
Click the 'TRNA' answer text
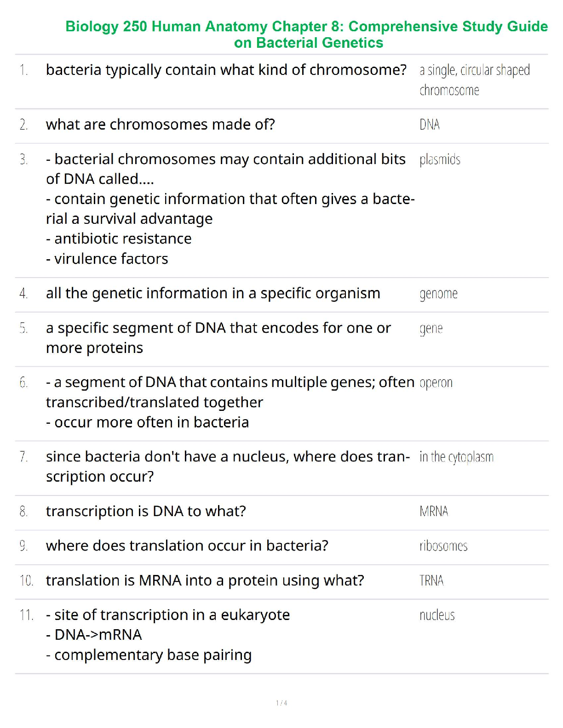pyautogui.click(x=431, y=580)
